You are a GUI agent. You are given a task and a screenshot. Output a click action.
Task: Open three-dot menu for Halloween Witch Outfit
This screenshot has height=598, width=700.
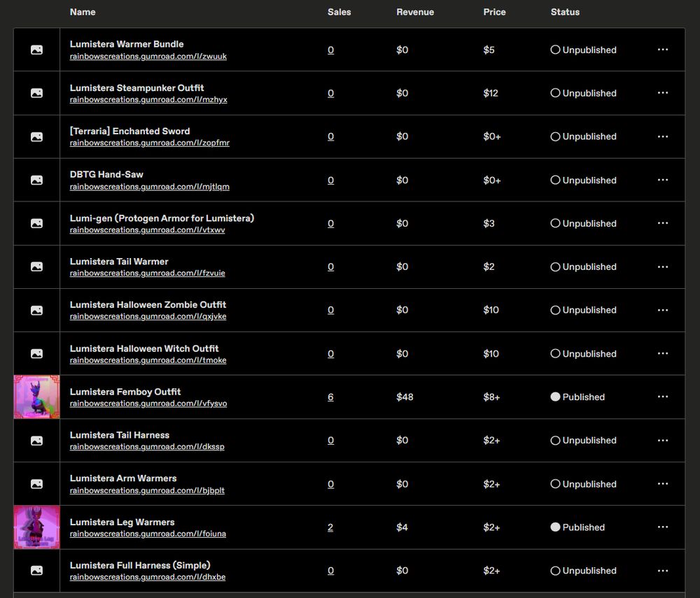click(662, 353)
